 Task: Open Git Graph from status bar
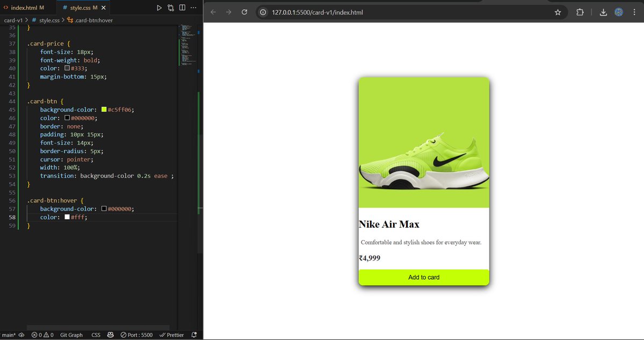[x=71, y=335]
